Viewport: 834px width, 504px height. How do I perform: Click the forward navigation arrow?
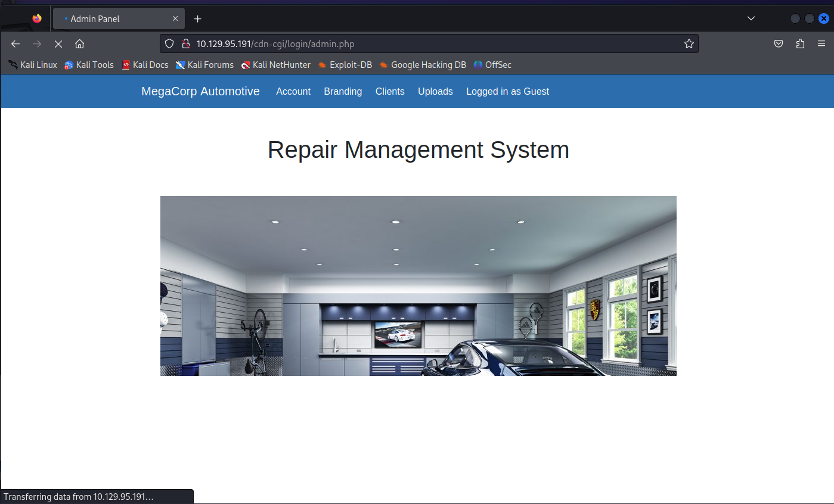37,43
